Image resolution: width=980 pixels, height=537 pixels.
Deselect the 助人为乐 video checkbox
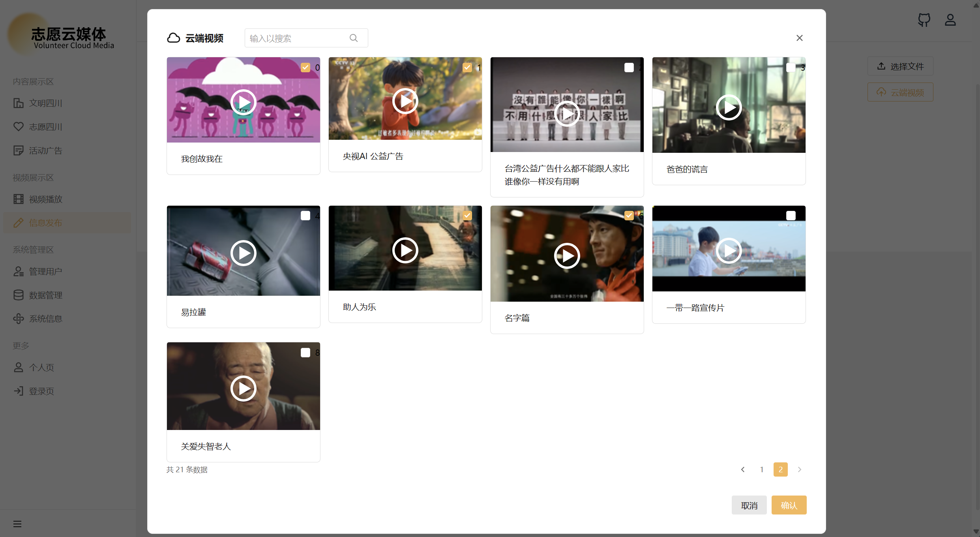point(467,216)
